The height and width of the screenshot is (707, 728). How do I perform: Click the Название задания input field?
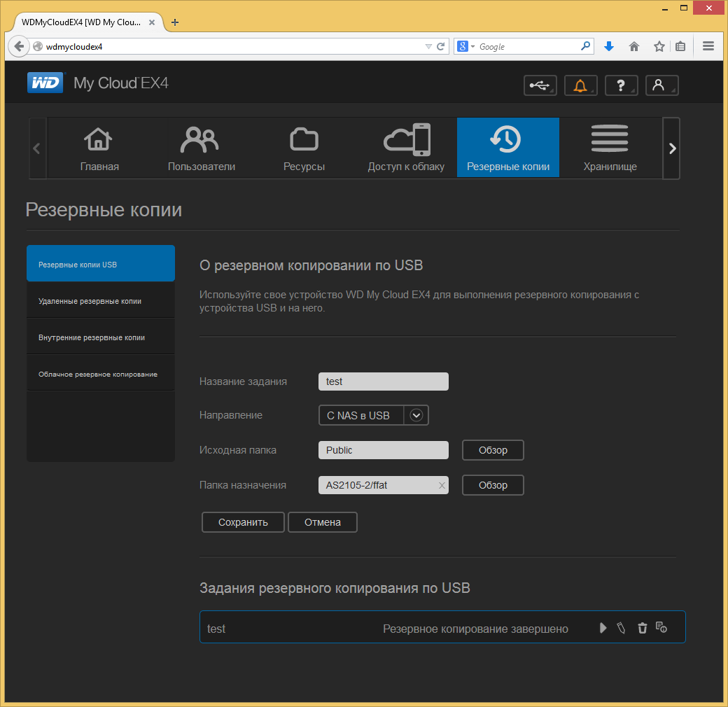click(x=384, y=381)
